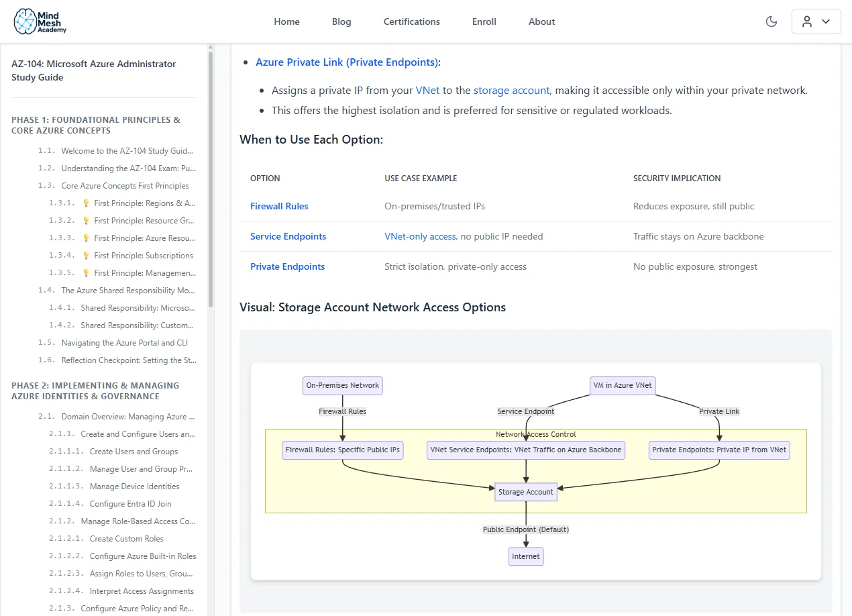The width and height of the screenshot is (852, 616).
Task: Open the Enroll page
Action: point(484,21)
